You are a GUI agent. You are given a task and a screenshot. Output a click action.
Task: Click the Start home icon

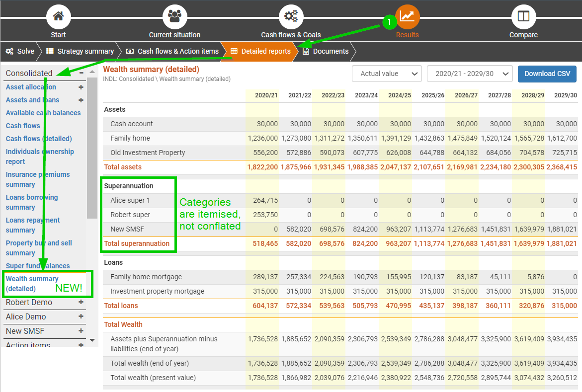[x=58, y=17]
